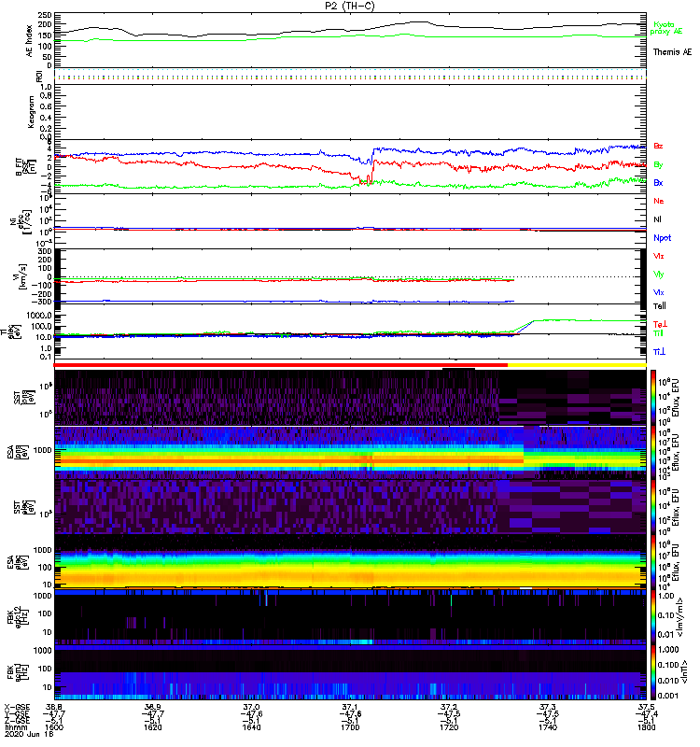The height and width of the screenshot is (747, 700).
Task: Click the "1700" time tick label
Action: pos(350,727)
